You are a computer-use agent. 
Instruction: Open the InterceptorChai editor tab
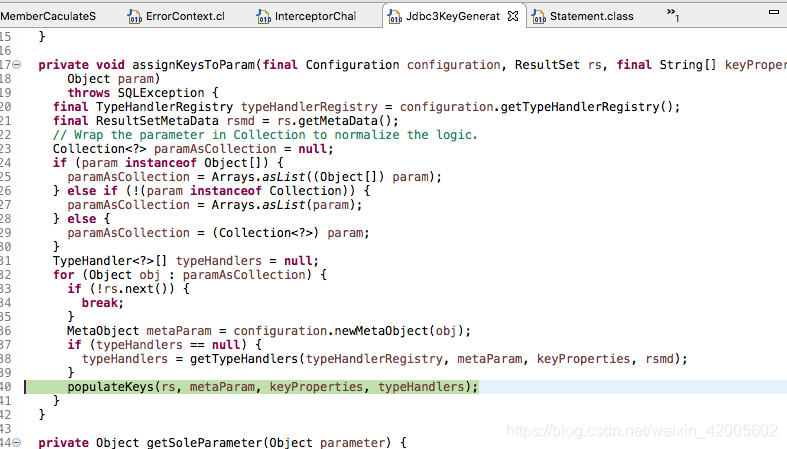(307, 16)
